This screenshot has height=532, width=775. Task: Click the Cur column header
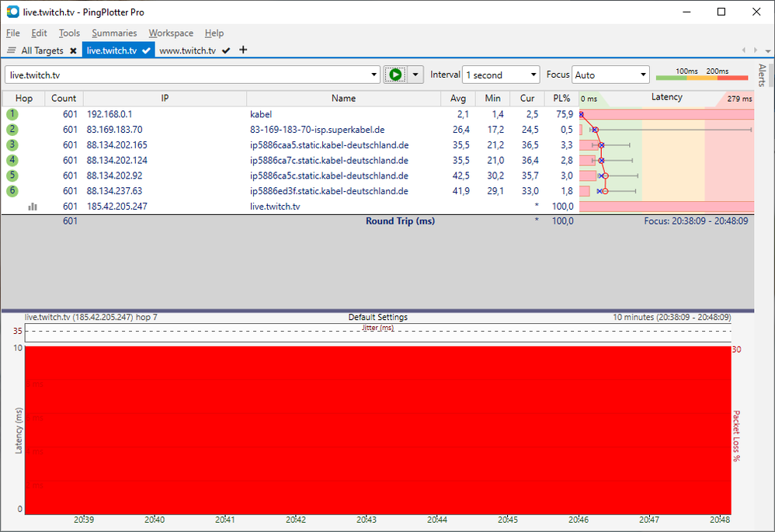click(x=527, y=99)
